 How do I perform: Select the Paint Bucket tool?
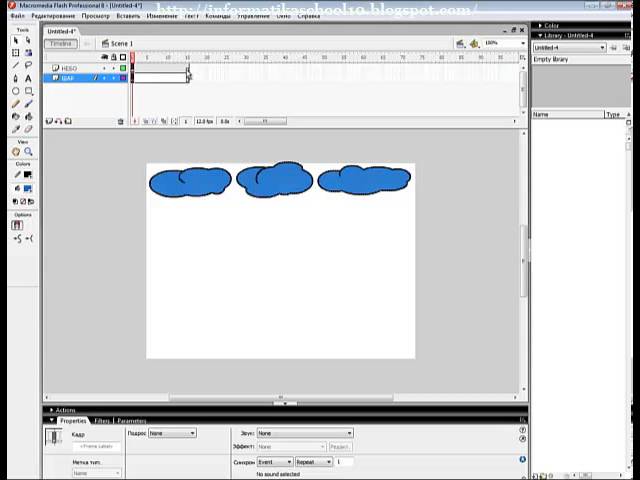coord(28,117)
